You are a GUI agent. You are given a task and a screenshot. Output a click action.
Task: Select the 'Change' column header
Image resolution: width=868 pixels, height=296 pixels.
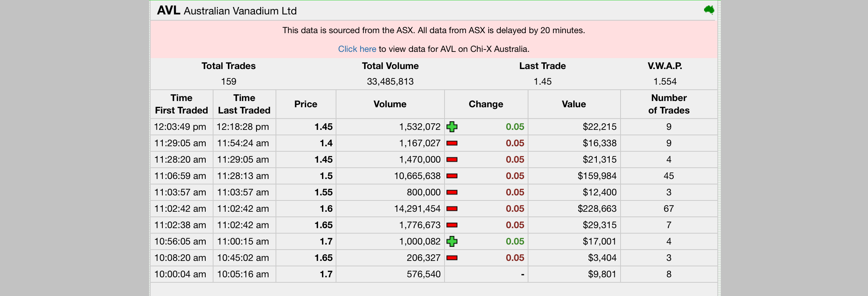pyautogui.click(x=486, y=104)
